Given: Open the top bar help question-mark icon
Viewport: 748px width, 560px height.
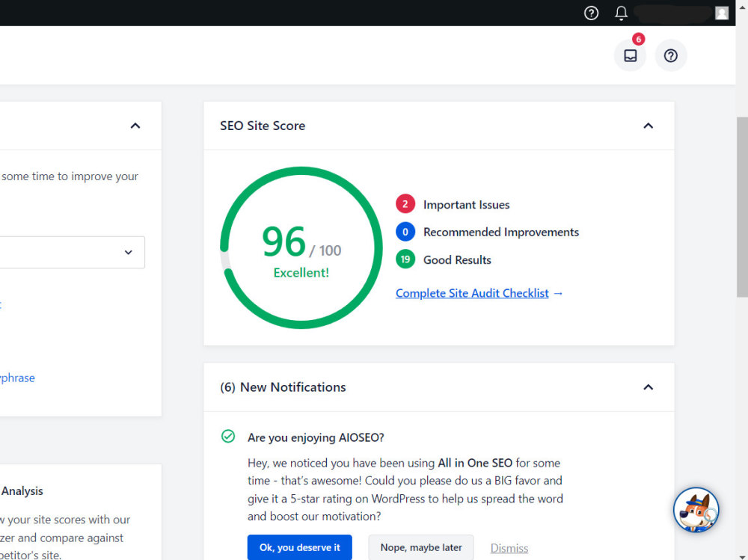Looking at the screenshot, I should 591,13.
